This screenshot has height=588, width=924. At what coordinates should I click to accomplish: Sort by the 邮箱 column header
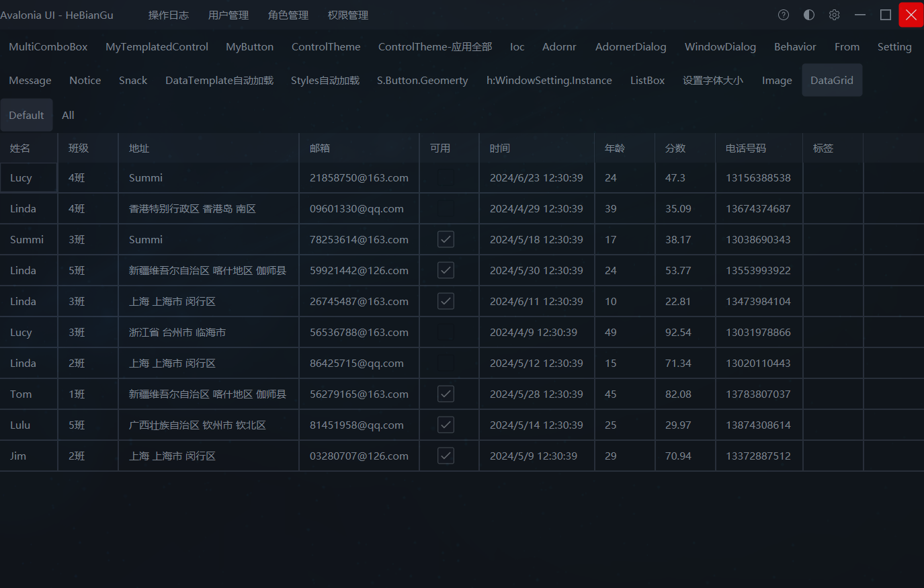click(x=360, y=148)
